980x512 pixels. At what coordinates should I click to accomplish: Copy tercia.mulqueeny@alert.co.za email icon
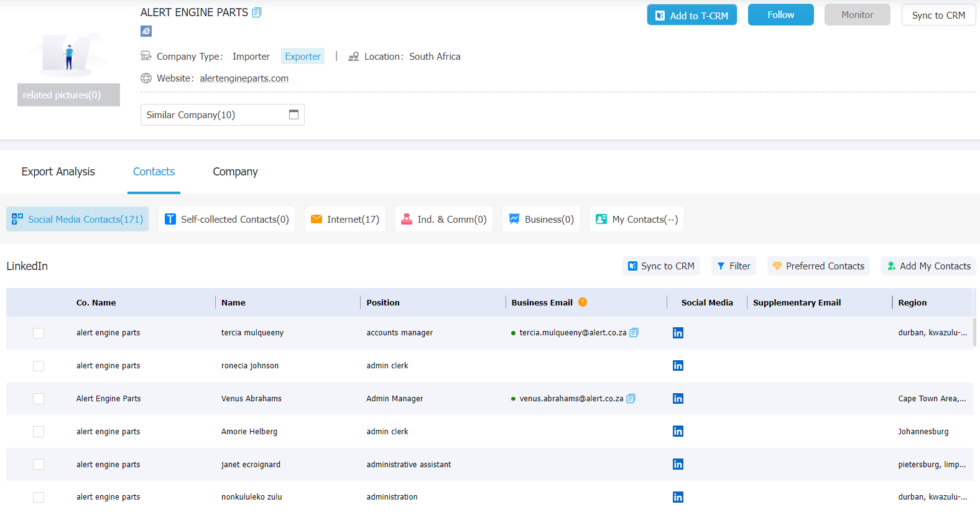coord(634,333)
